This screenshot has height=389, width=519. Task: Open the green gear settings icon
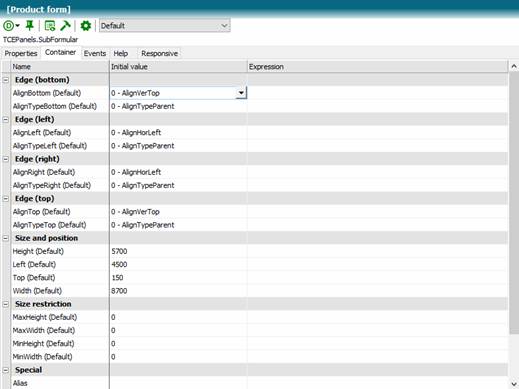pos(86,26)
